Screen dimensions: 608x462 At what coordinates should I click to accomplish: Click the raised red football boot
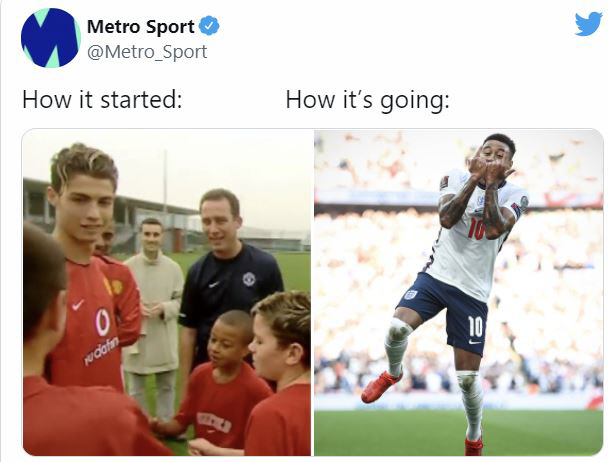coord(380,386)
